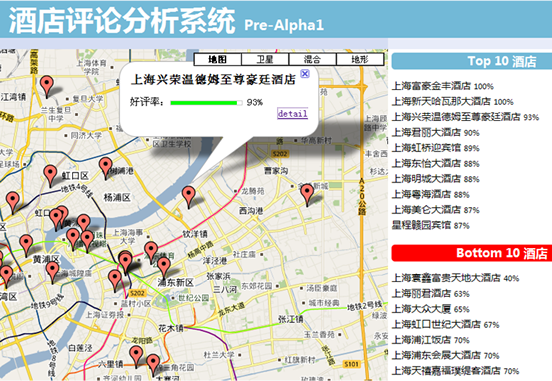Click the Bottom 10 酒店 red header
Image resolution: width=552 pixels, height=381 pixels.
472,253
